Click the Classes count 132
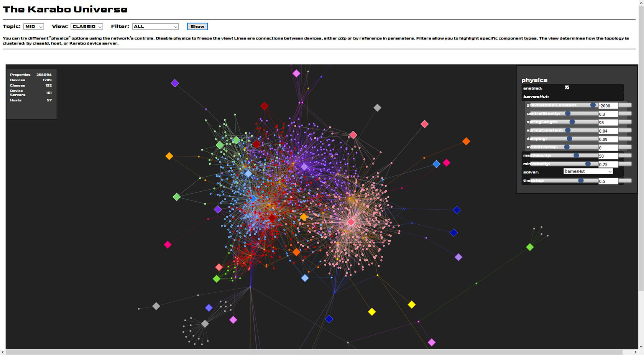Viewport: 644px width, 355px height. tap(48, 85)
